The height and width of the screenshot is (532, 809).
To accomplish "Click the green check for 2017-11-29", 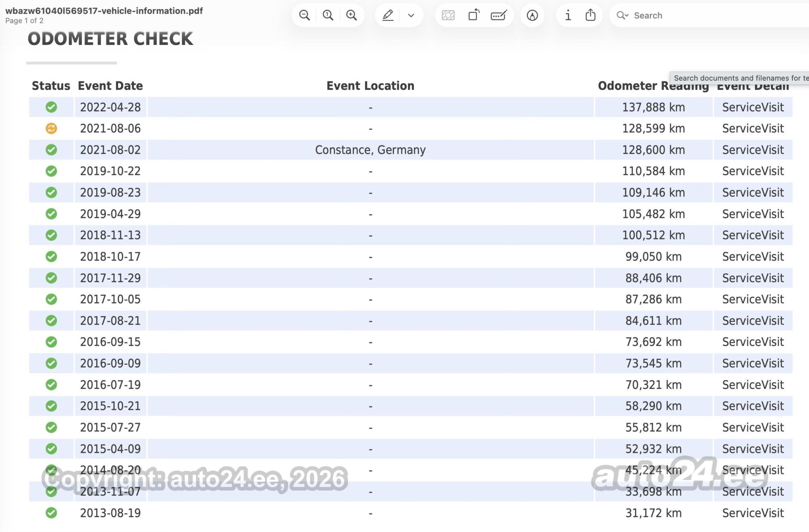I will 51,278.
